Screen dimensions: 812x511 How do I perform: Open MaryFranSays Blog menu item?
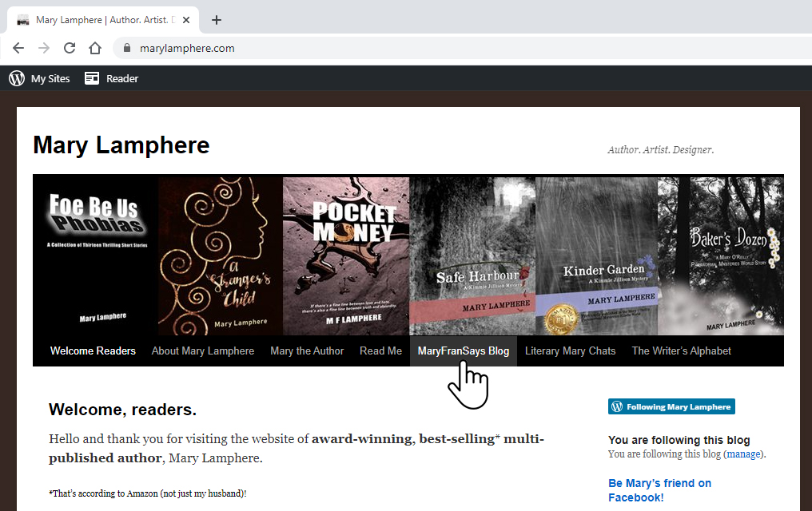pos(464,351)
